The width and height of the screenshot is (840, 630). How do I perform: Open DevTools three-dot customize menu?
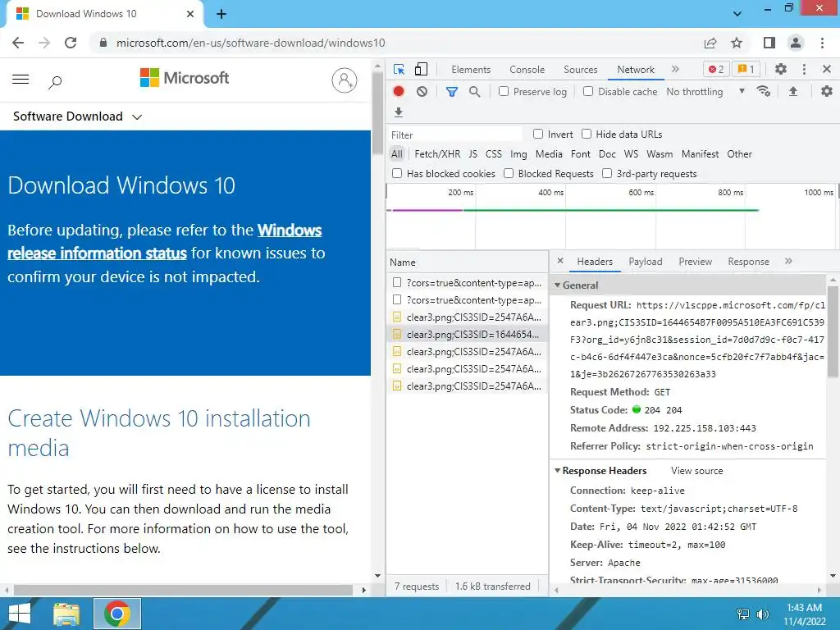click(804, 69)
